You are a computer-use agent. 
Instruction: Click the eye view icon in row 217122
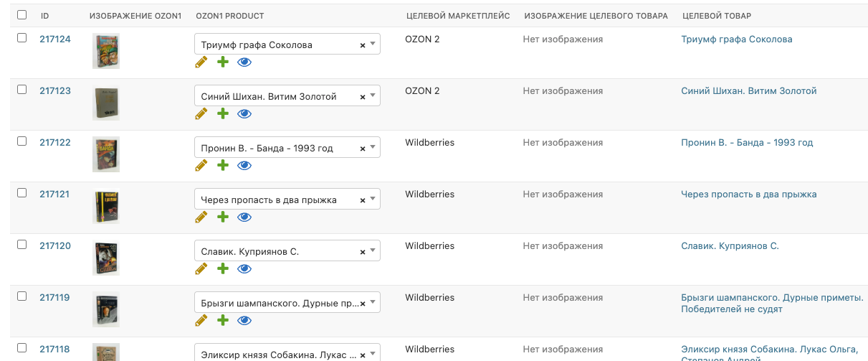(x=244, y=166)
